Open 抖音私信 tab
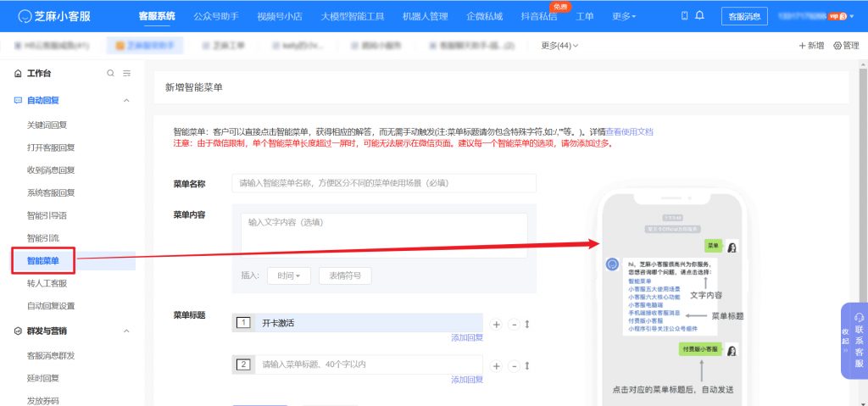 [x=539, y=16]
